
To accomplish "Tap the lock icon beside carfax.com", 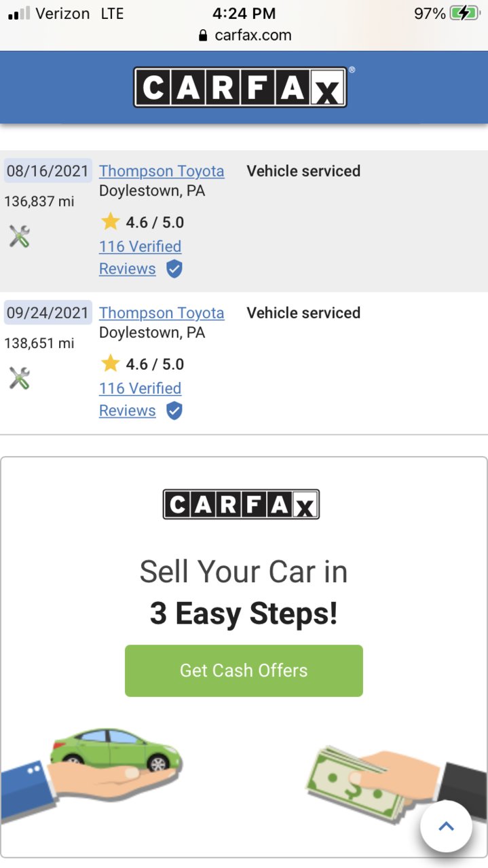I will tap(203, 35).
